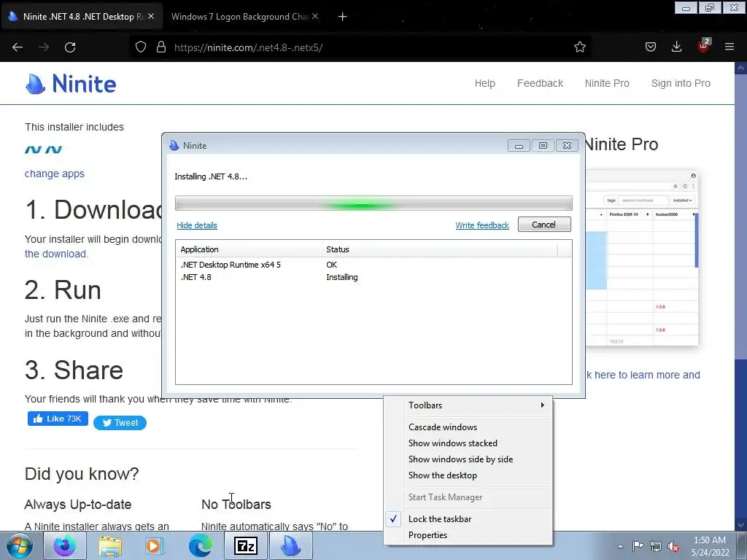Viewport: 747px width, 560px height.
Task: Go back in the Firefox browser
Action: pos(18,47)
